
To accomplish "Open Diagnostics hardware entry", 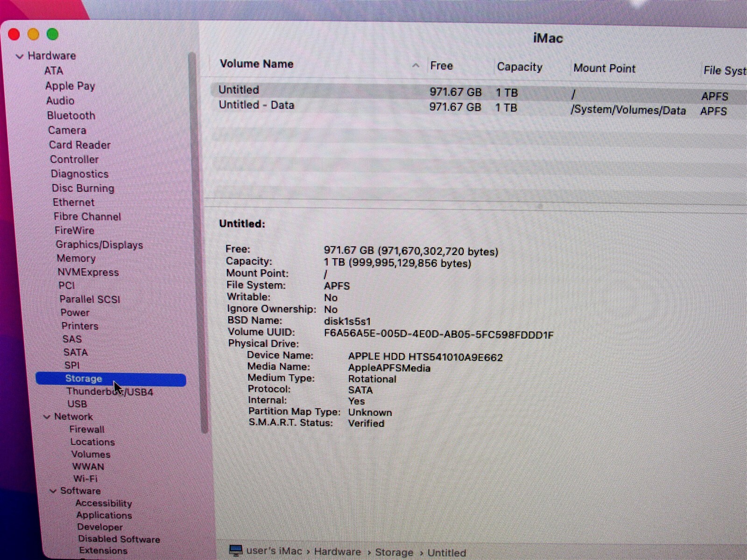I will click(80, 174).
